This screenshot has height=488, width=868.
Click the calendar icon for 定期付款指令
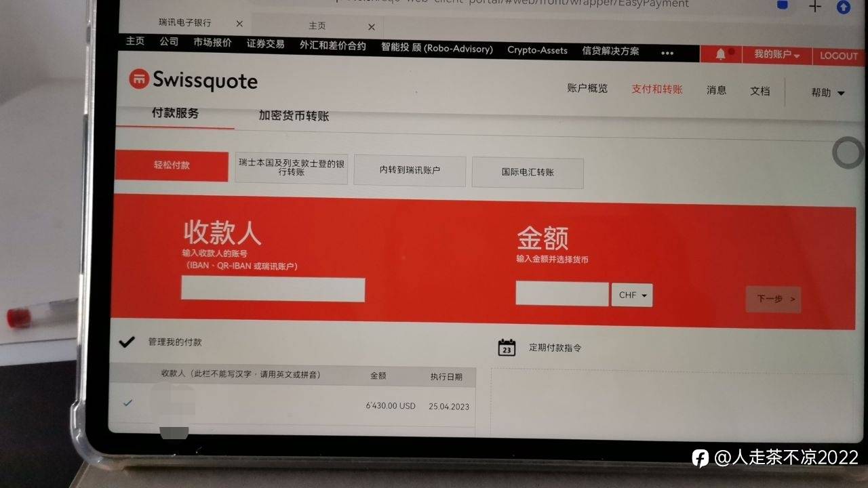[x=507, y=348]
